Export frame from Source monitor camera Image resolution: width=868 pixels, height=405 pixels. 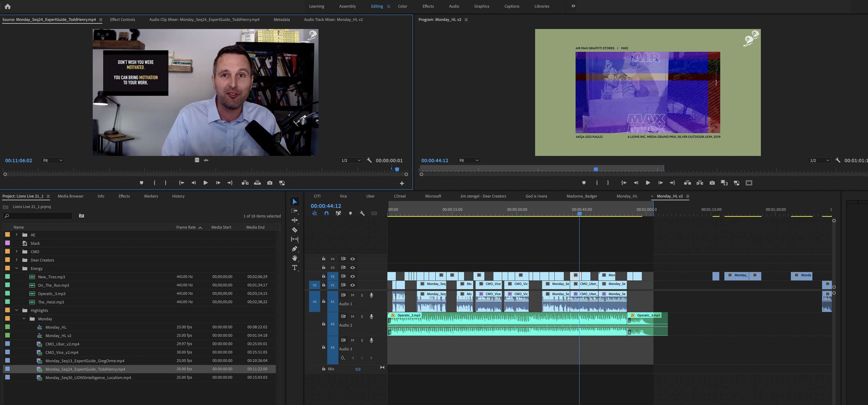click(270, 183)
